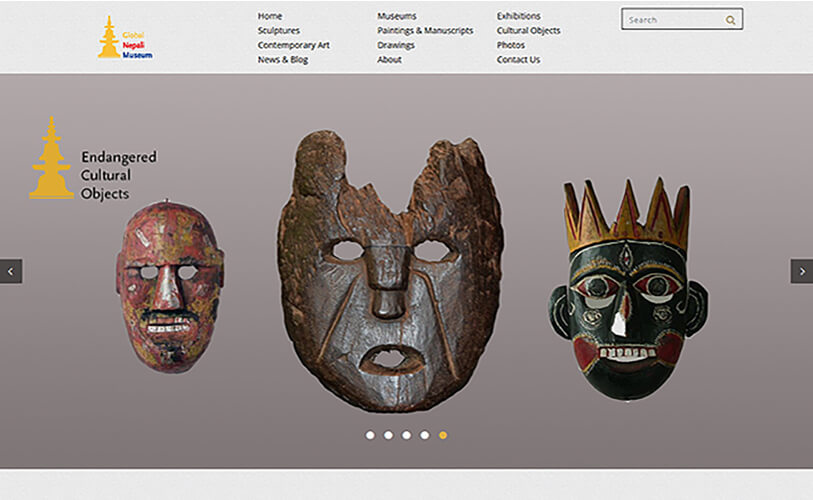Open the Contemporary Art section
The height and width of the screenshot is (500, 813).
(293, 45)
